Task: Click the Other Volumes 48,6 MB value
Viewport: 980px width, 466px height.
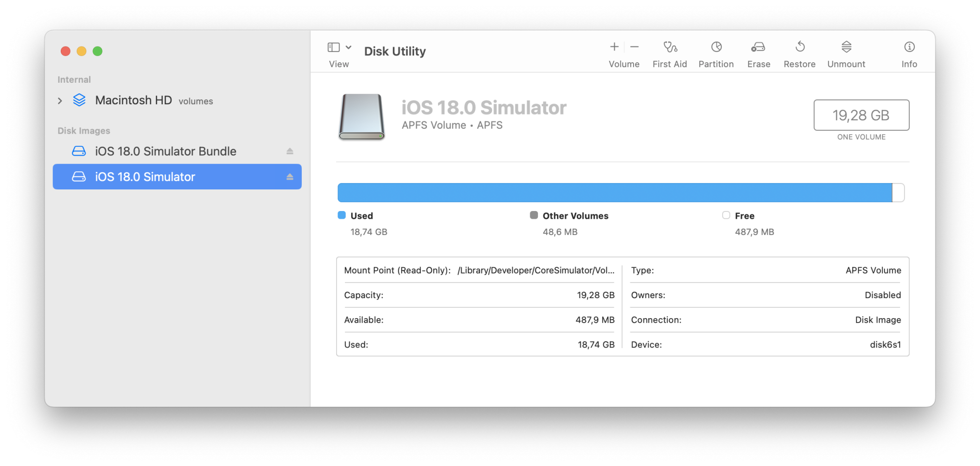Action: click(560, 232)
